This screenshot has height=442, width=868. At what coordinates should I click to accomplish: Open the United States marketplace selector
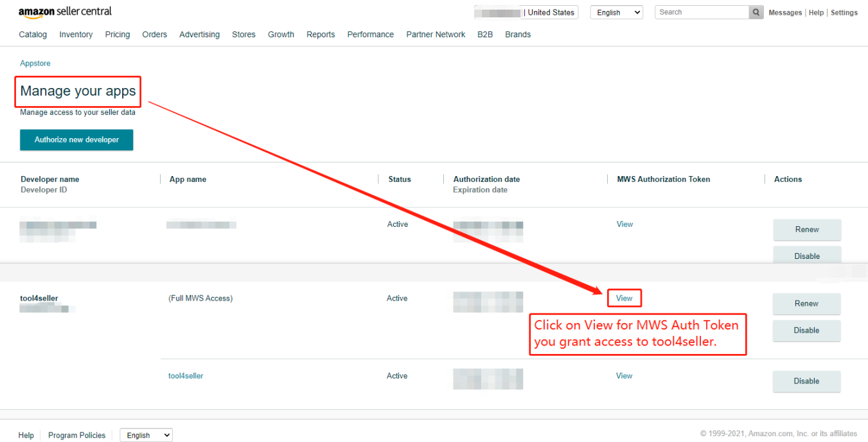click(526, 12)
